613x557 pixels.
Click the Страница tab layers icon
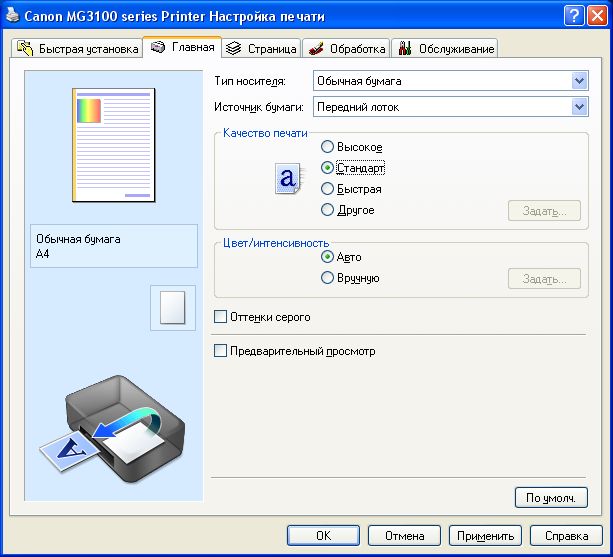[x=234, y=48]
